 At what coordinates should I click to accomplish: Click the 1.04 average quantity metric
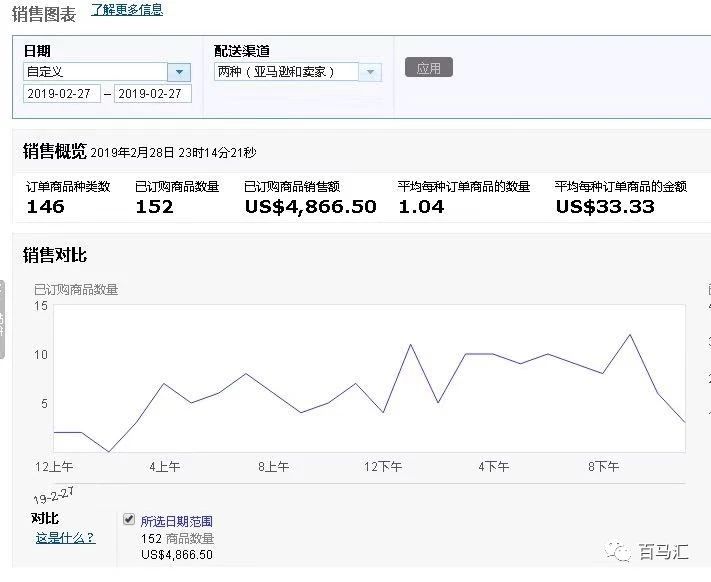(x=421, y=207)
